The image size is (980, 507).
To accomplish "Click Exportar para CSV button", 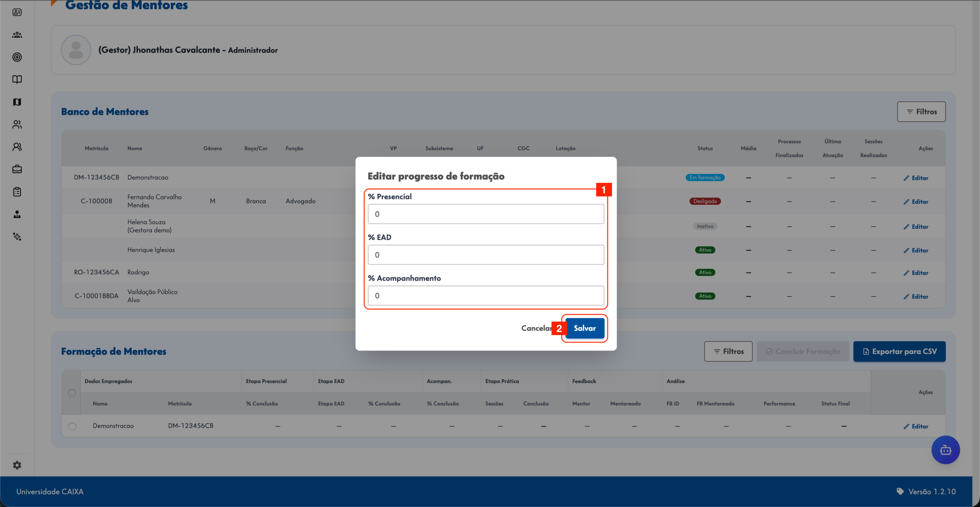I will (x=899, y=351).
